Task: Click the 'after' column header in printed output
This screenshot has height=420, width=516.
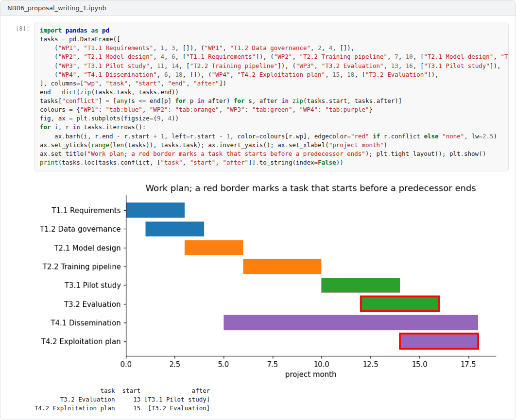Action: 201,391
